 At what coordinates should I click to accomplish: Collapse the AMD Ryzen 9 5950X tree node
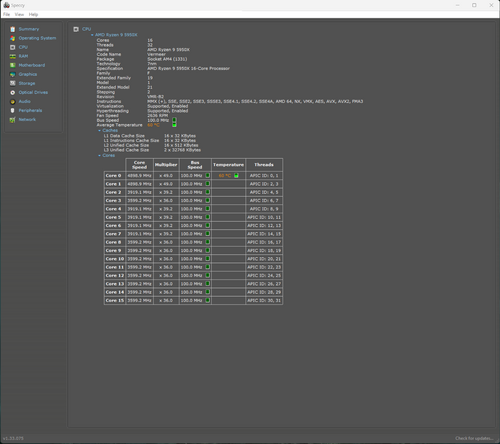point(92,35)
